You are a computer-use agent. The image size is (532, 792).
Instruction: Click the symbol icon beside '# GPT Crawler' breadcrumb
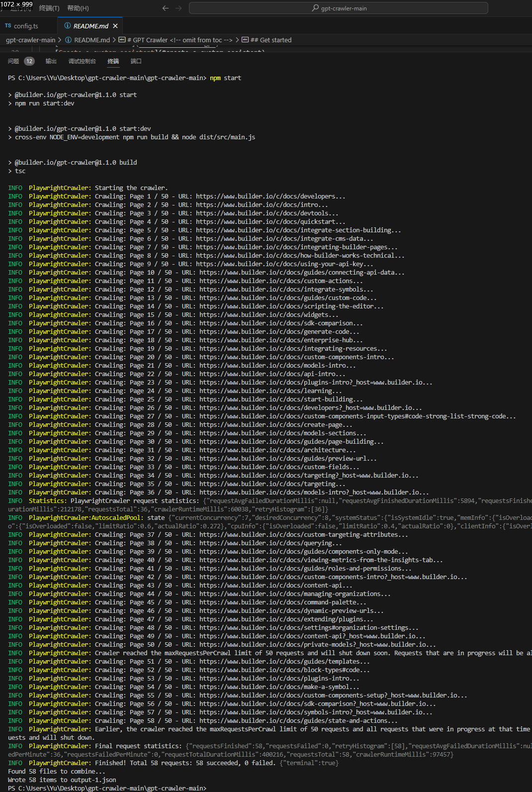coord(122,40)
